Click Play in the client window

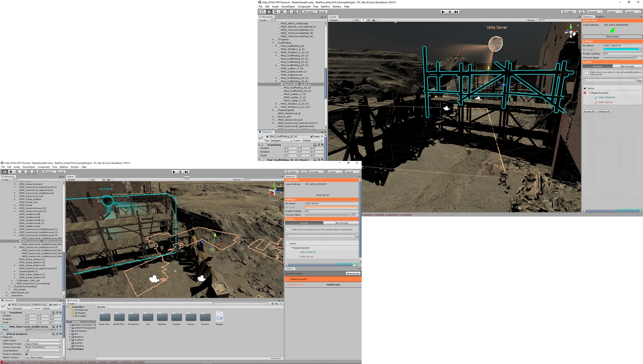tap(443, 12)
